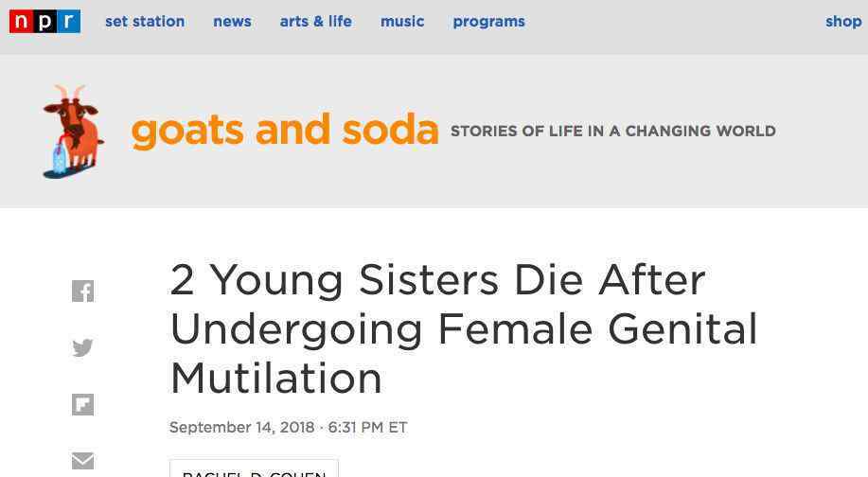This screenshot has height=477, width=868.
Task: Share the article via Flipboard icon
Action: tap(83, 404)
